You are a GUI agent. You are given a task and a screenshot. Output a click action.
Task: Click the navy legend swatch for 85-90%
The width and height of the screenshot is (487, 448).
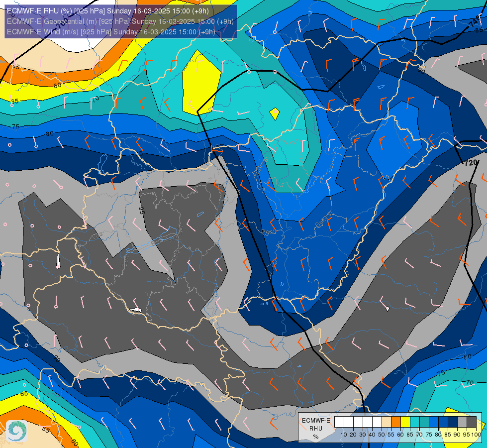coord(453,422)
